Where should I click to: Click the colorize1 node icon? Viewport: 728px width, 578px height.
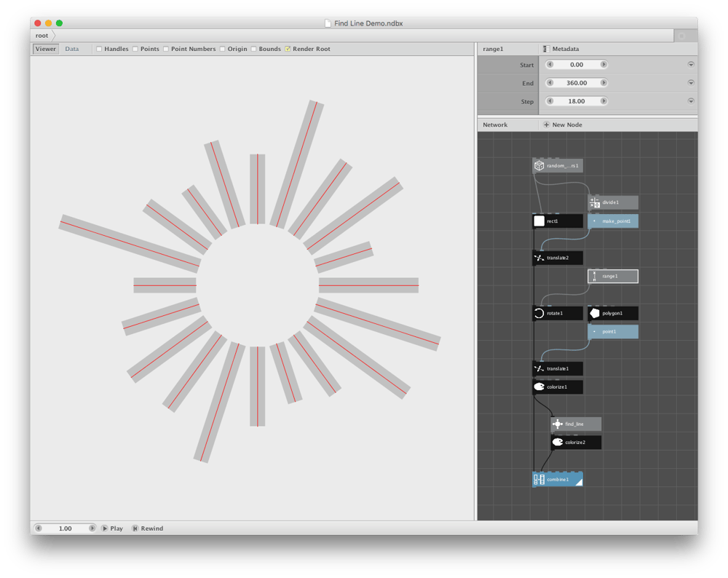539,387
